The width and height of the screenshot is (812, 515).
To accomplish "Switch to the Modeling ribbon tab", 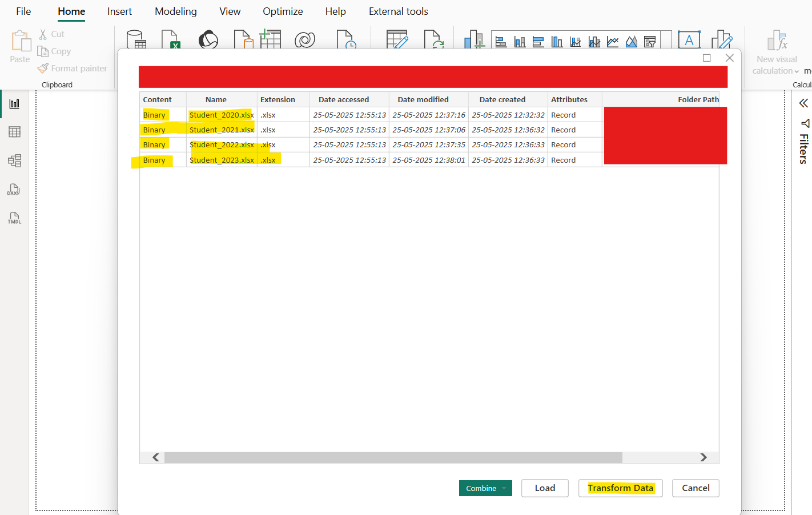I will tap(175, 11).
